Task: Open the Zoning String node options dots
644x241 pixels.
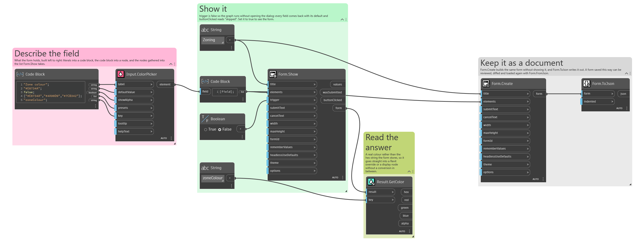Action: pos(232,48)
